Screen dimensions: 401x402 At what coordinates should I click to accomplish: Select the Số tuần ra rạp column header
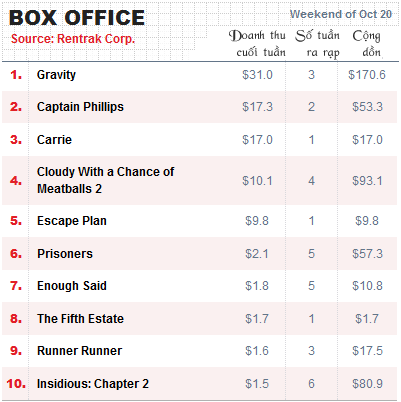tap(317, 44)
